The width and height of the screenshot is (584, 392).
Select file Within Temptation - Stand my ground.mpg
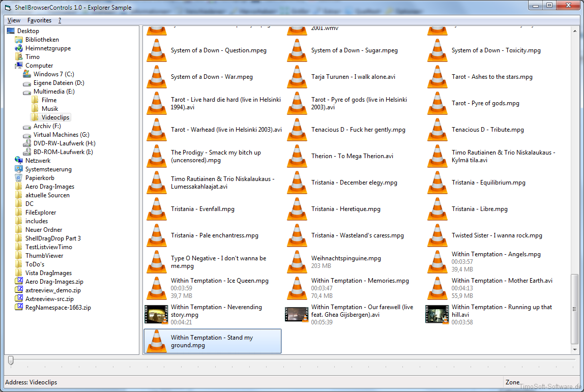tap(213, 341)
